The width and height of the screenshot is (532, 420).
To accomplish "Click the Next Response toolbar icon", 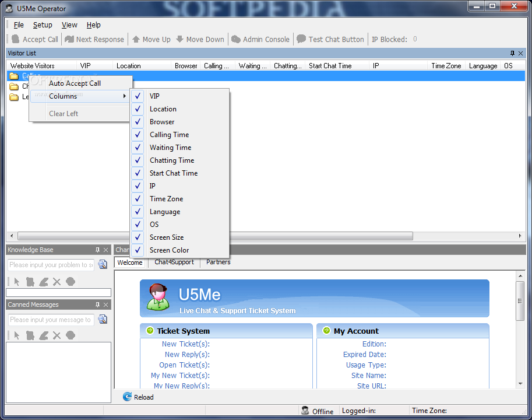I will pos(69,39).
